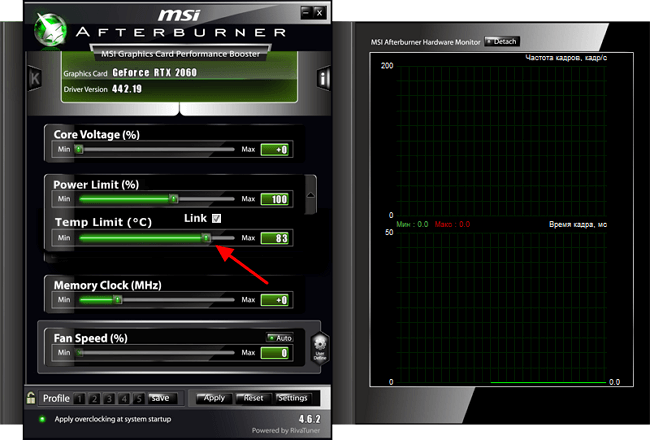Select profile slot 5

(x=139, y=399)
